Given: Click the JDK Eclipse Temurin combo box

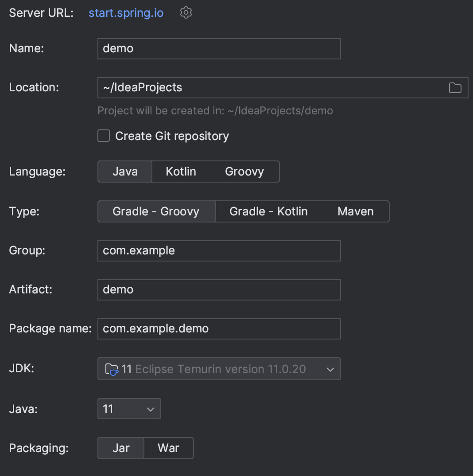Looking at the screenshot, I should pyautogui.click(x=219, y=369).
